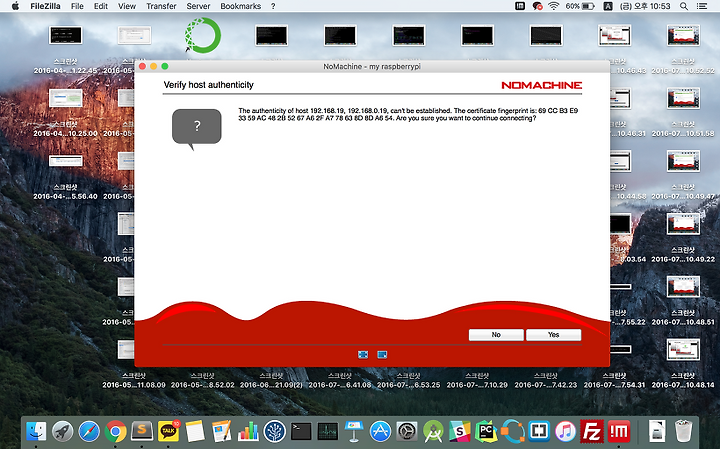Open Sublime Text in the Dock
The image size is (720, 449).
point(142,431)
